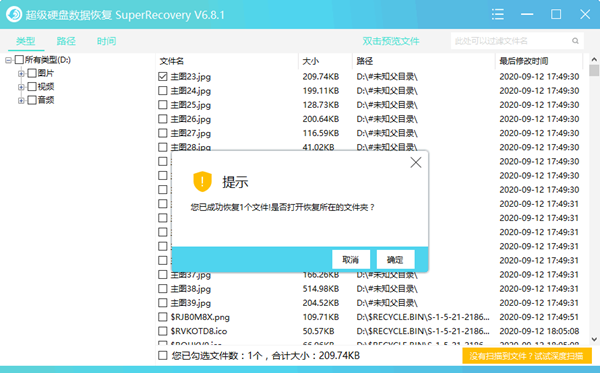The height and width of the screenshot is (373, 600).
Task: Check the 音频 category checkbox
Action: pyautogui.click(x=32, y=100)
